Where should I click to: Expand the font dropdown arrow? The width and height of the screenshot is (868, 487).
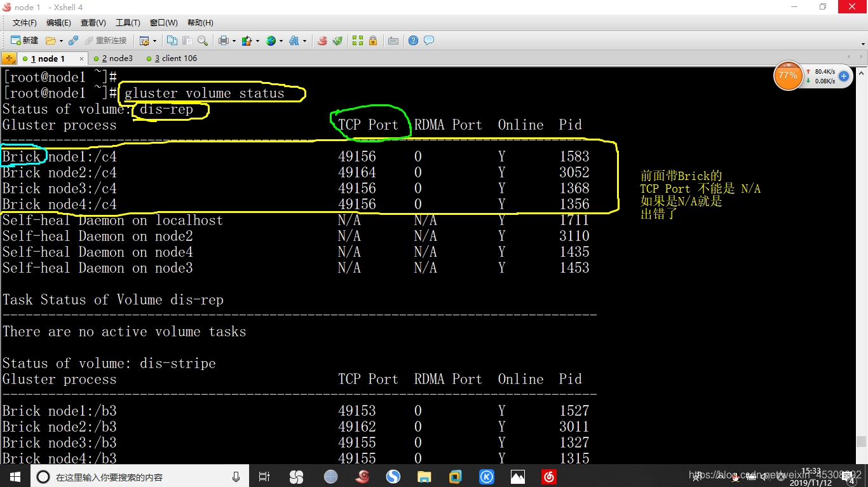point(304,41)
